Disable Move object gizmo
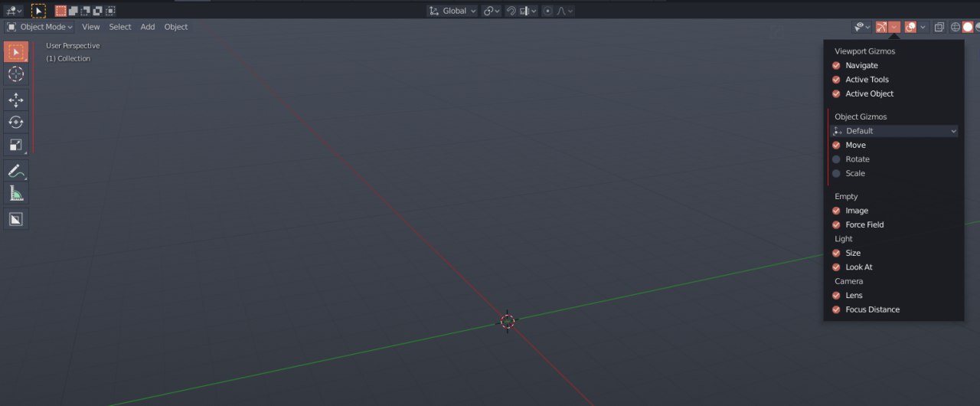 click(836, 146)
